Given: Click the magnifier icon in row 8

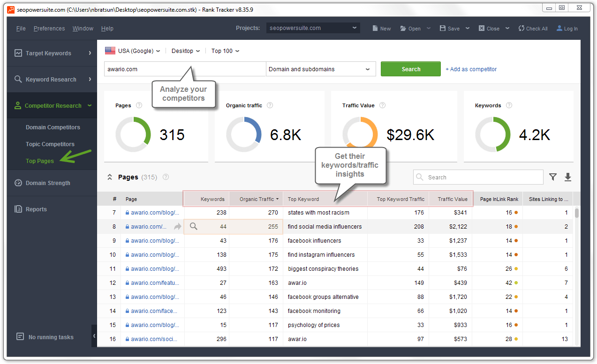Looking at the screenshot, I should pos(193,226).
